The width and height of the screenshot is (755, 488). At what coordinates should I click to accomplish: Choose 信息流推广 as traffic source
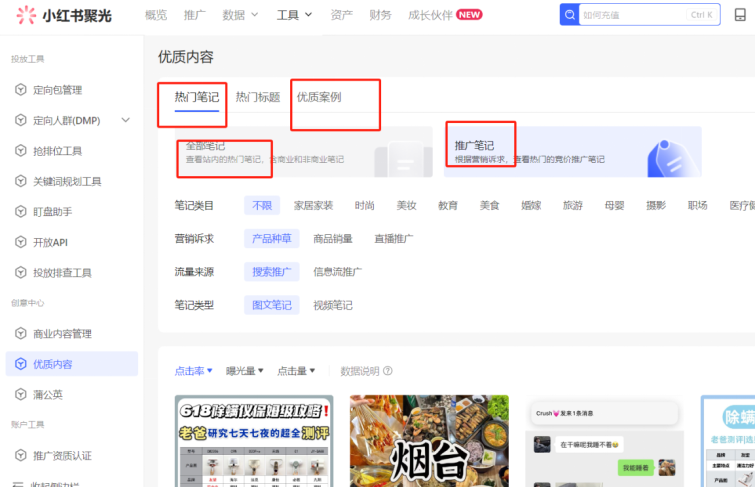(337, 271)
